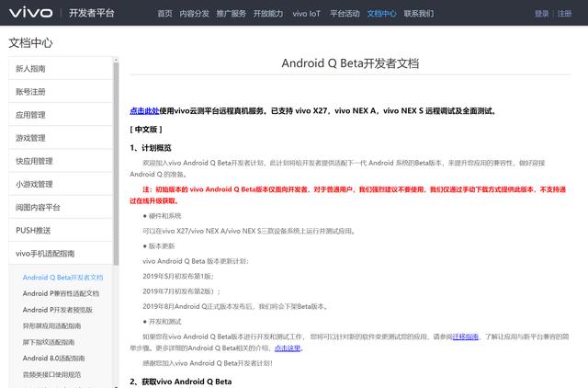The height and width of the screenshot is (388, 588).
Task: Click the vivo logo
Action: click(30, 13)
